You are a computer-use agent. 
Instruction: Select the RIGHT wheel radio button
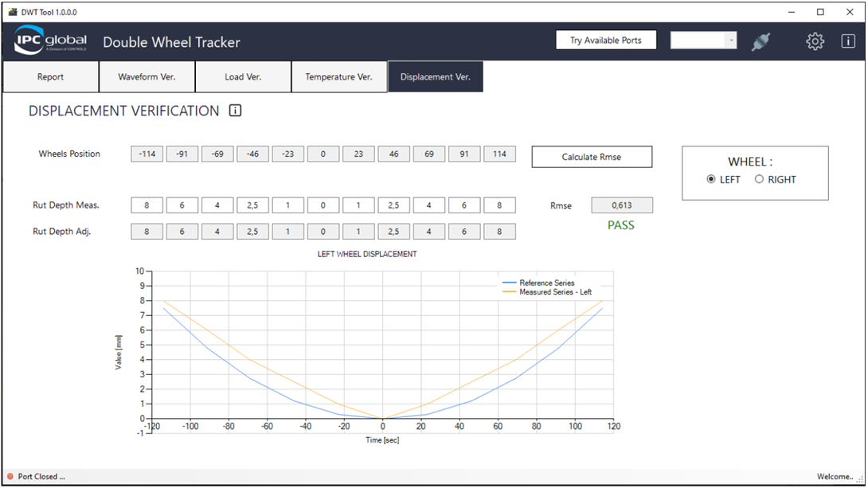click(759, 180)
